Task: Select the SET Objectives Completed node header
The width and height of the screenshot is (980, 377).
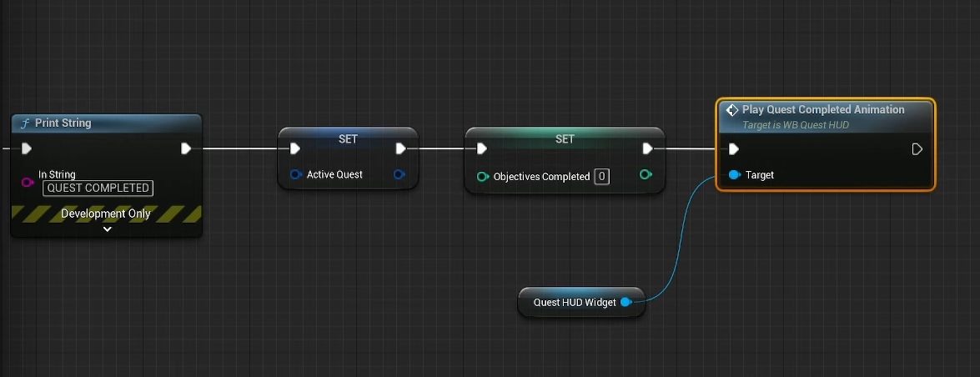Action: tap(565, 138)
